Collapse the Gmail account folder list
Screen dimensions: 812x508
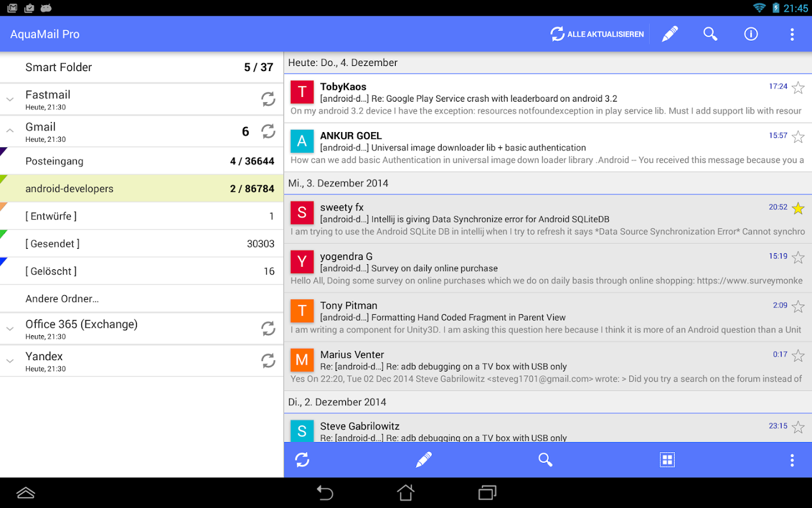pyautogui.click(x=10, y=131)
